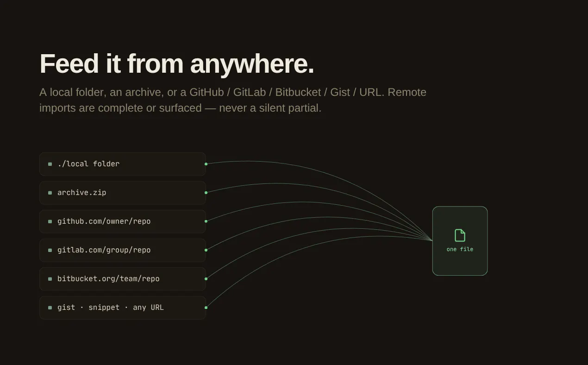Choose the bitbucket.org/team/repo source card
Screen dimensions: 588x365
(x=123, y=279)
